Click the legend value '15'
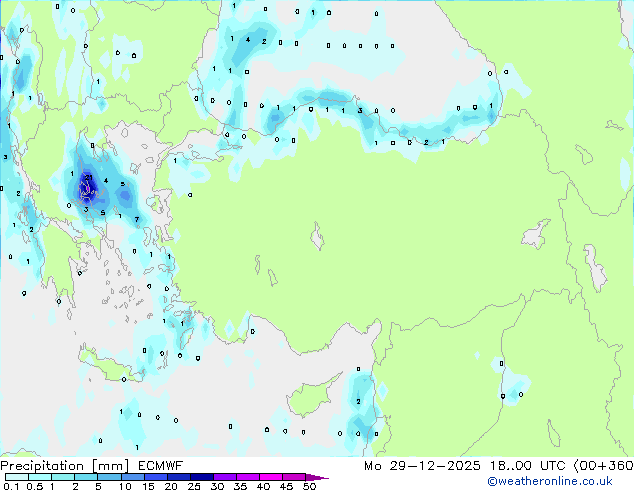Screen dimensions: 634x490 pyautogui.click(x=148, y=486)
